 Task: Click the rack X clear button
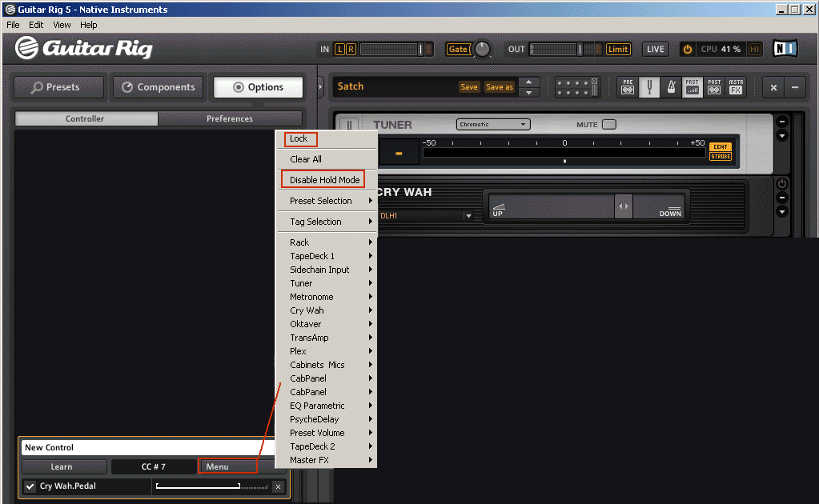(773, 88)
